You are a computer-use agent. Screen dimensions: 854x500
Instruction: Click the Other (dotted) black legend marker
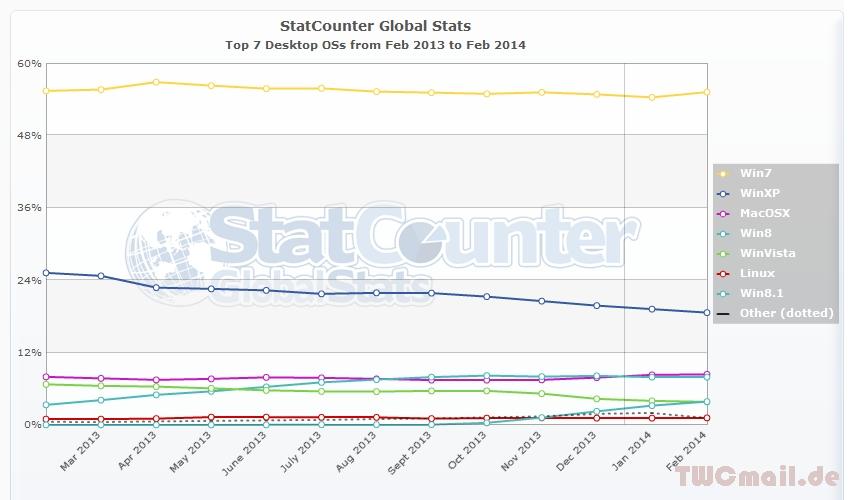point(724,313)
